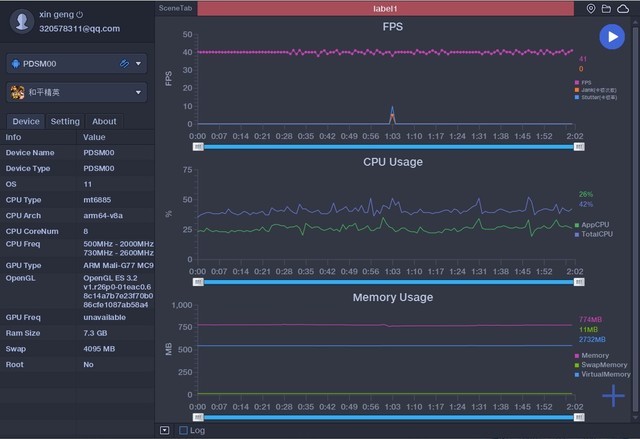
Task: Click the user avatar icon
Action: click(x=19, y=21)
